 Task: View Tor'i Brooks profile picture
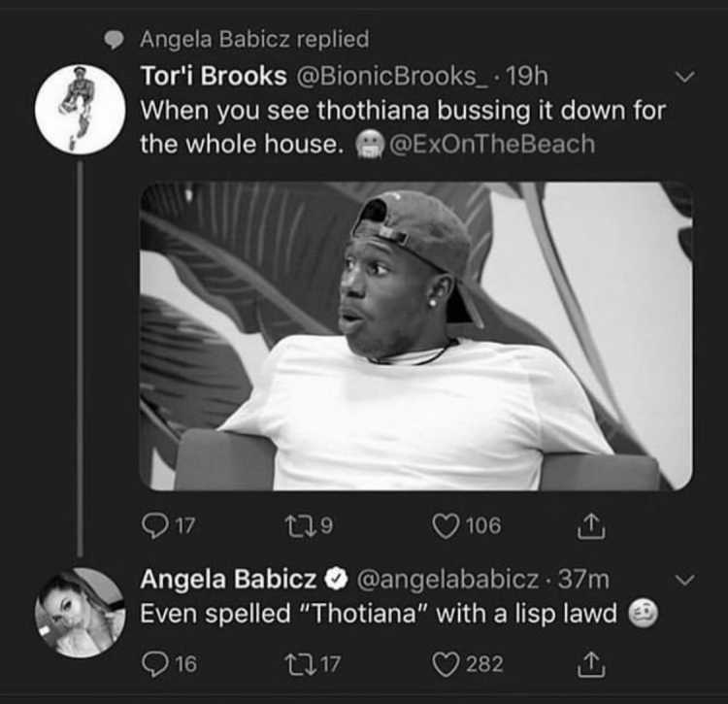(x=80, y=110)
